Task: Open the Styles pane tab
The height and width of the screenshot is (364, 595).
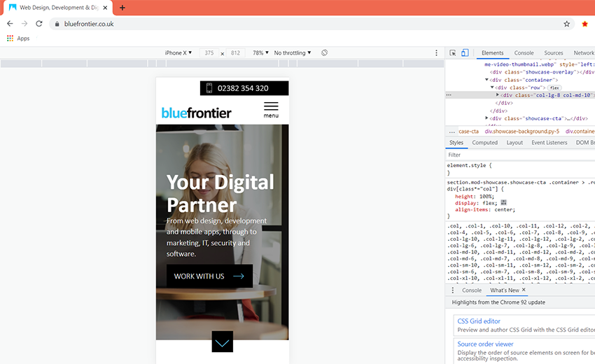Action: click(456, 143)
